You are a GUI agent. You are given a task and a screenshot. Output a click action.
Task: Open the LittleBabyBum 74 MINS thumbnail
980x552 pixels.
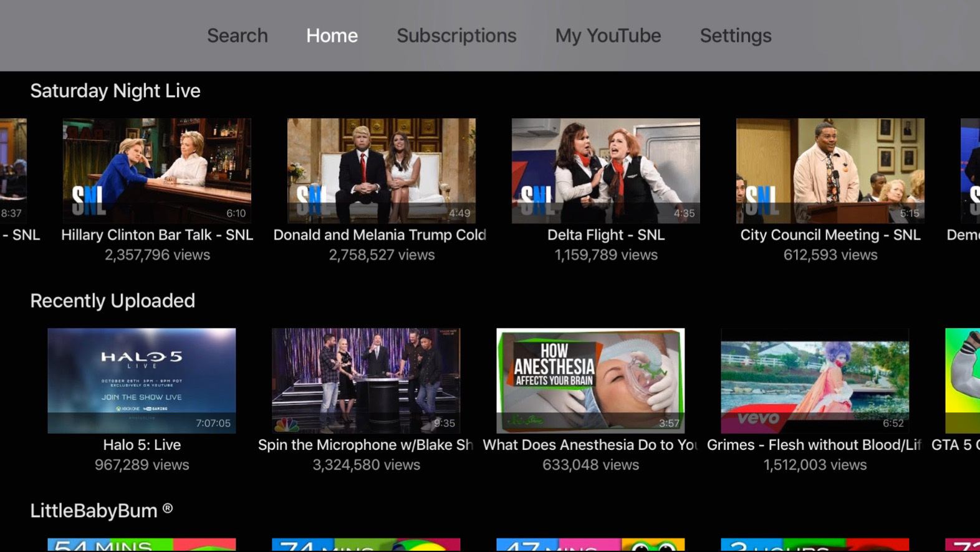point(366,545)
